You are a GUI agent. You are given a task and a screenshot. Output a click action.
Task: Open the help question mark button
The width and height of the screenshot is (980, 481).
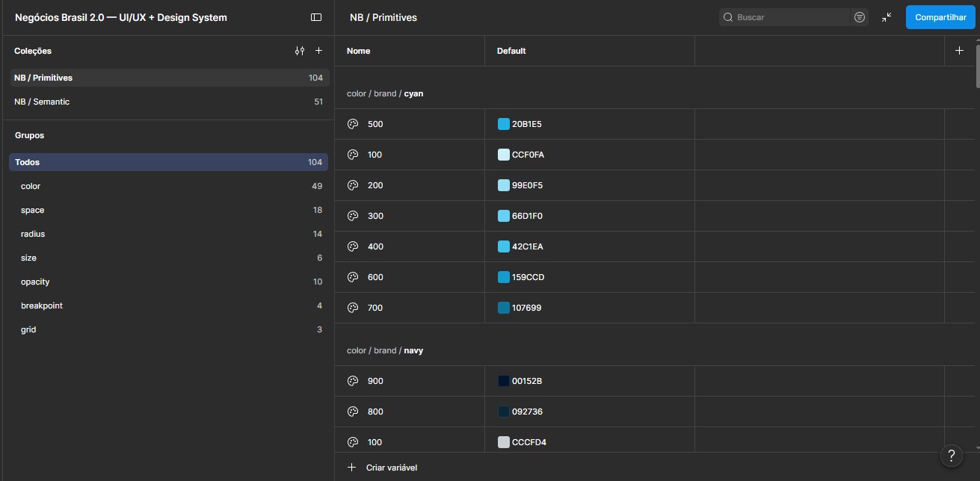[x=951, y=456]
